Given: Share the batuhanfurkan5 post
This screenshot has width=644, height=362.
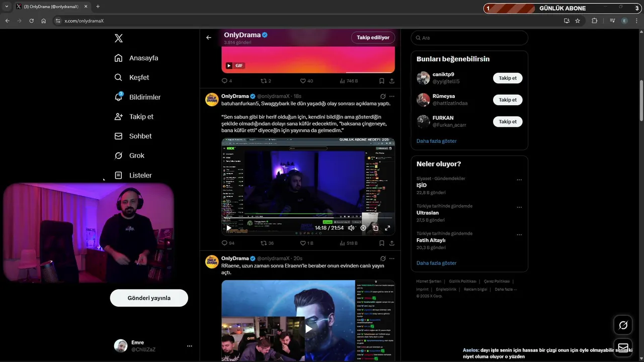Looking at the screenshot, I should coord(392,243).
